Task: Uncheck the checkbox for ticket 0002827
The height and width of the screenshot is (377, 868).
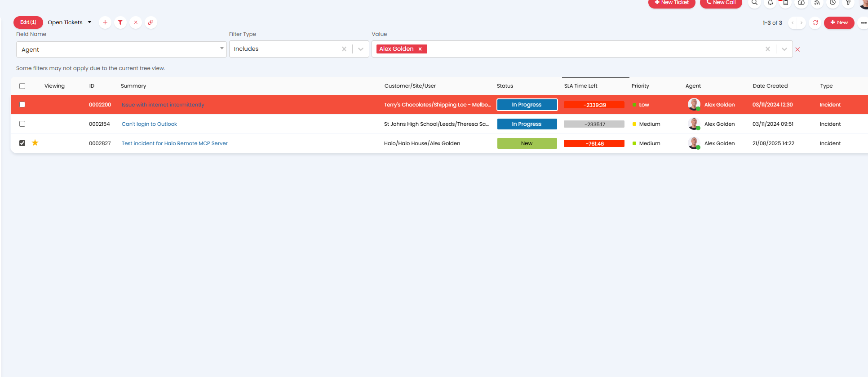Action: 22,143
